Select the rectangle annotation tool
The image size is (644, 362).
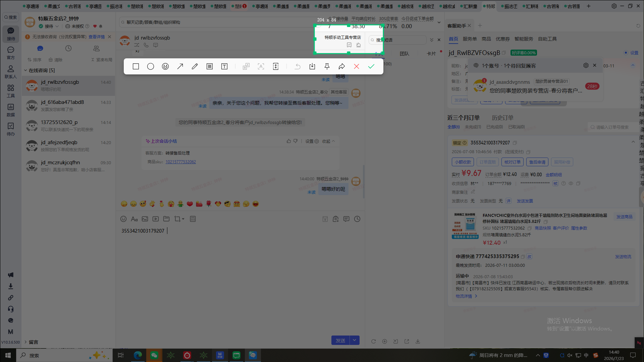(136, 66)
